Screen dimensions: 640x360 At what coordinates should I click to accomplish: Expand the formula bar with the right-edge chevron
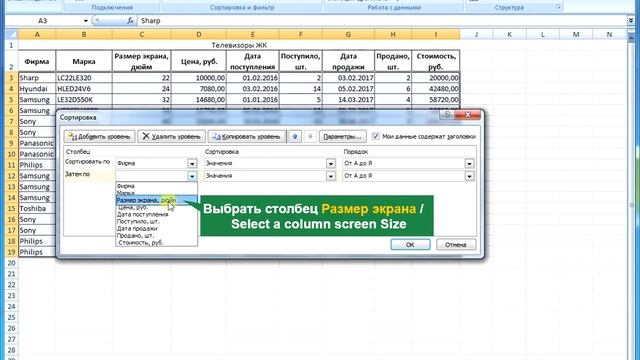click(631, 20)
